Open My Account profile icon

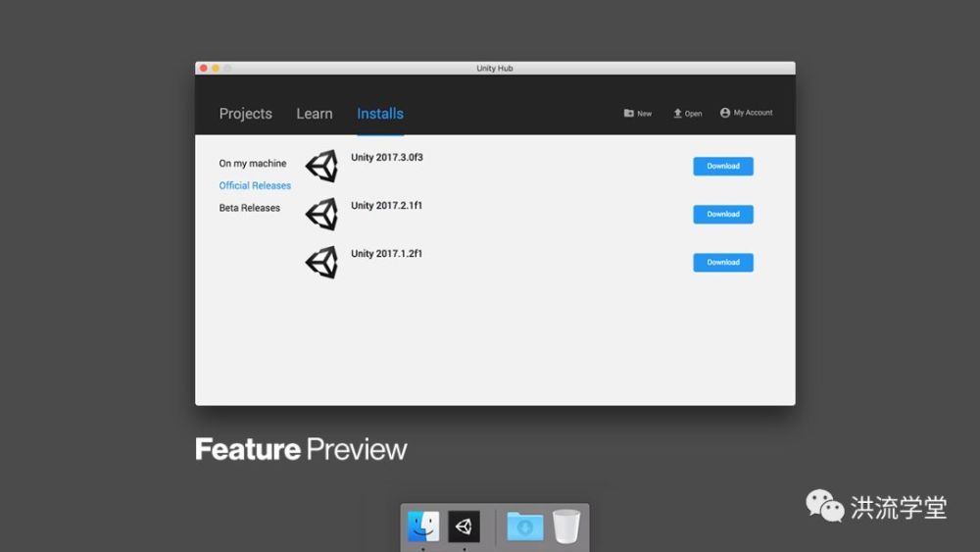725,113
